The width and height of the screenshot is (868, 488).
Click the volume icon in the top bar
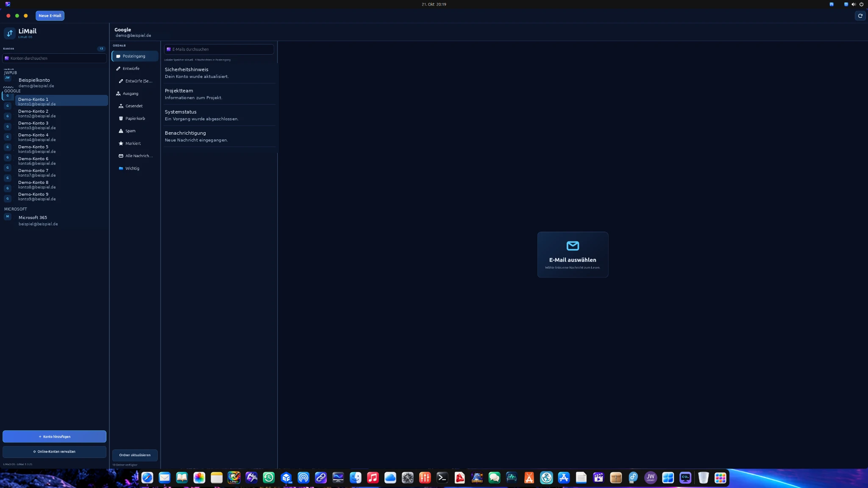854,4
